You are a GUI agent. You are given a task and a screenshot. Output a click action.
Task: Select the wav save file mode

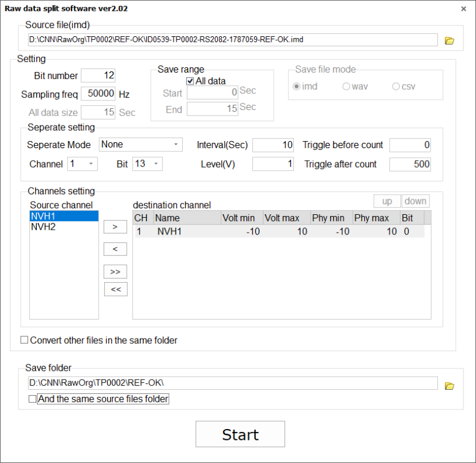coord(346,86)
